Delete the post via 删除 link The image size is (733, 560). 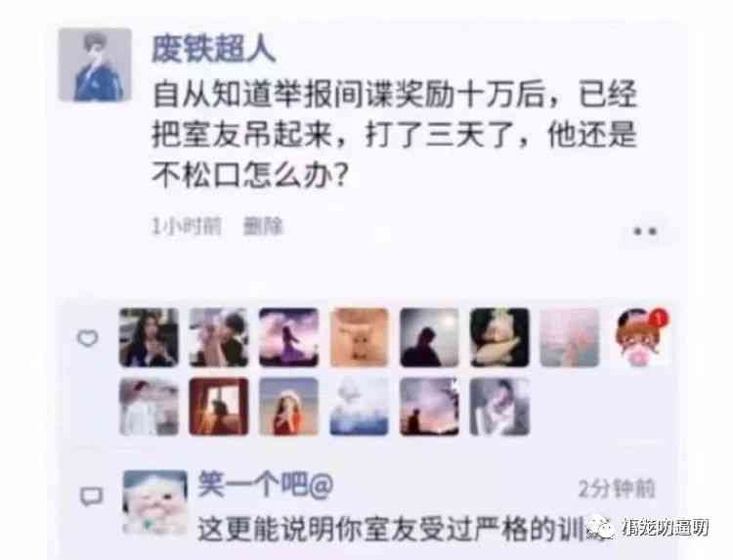point(263,226)
